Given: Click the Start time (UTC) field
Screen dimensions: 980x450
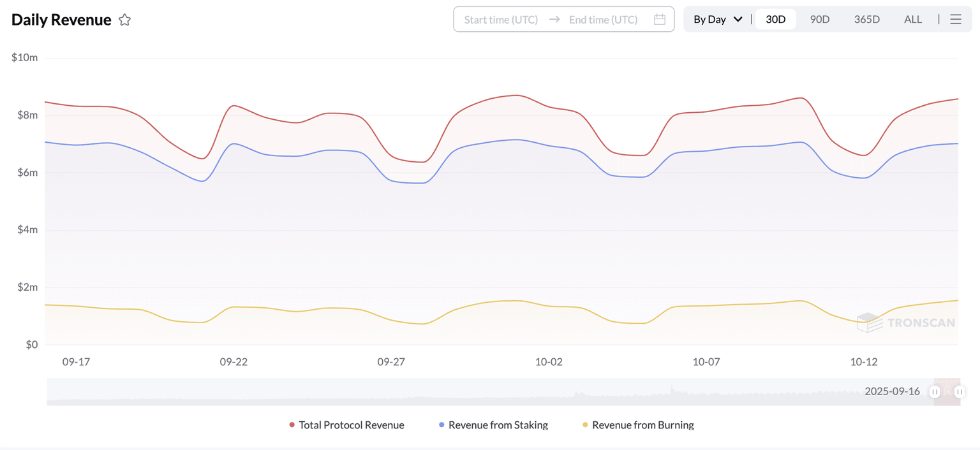Looking at the screenshot, I should pos(501,19).
